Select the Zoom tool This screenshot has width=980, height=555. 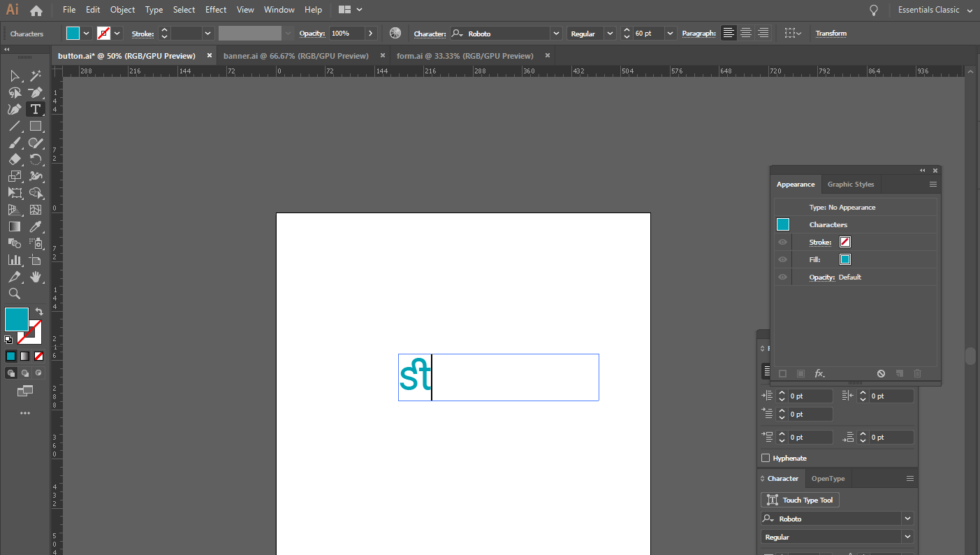[15, 294]
